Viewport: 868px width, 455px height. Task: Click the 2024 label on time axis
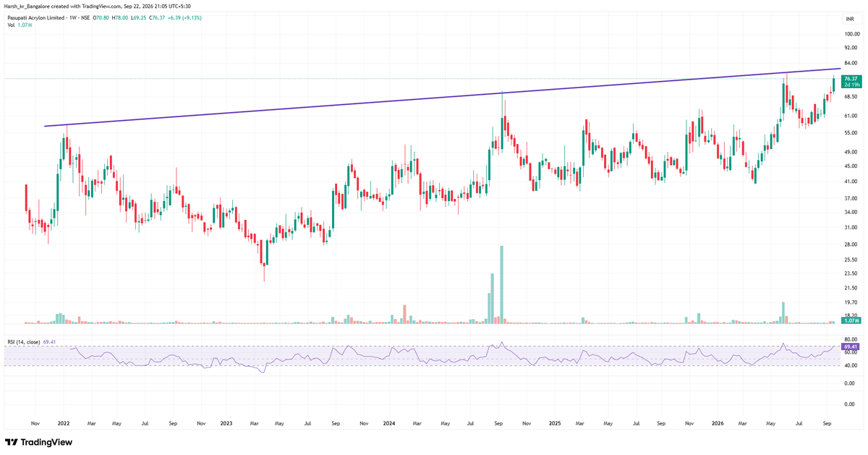click(x=391, y=422)
